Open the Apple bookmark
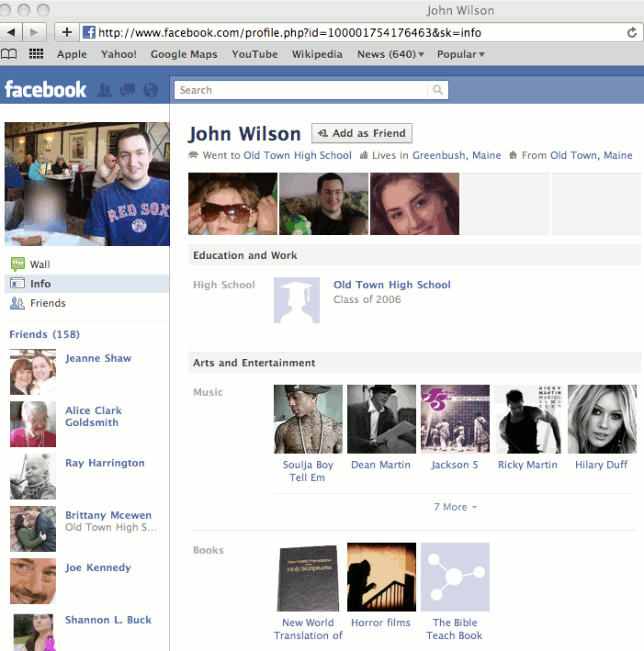644x651 pixels. [x=72, y=54]
